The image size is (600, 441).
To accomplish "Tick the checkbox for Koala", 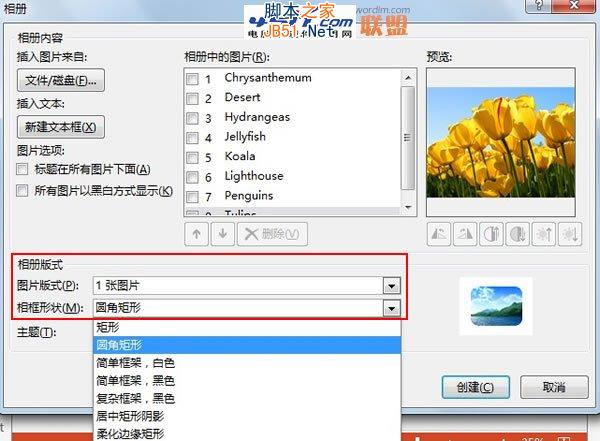I will tap(192, 157).
